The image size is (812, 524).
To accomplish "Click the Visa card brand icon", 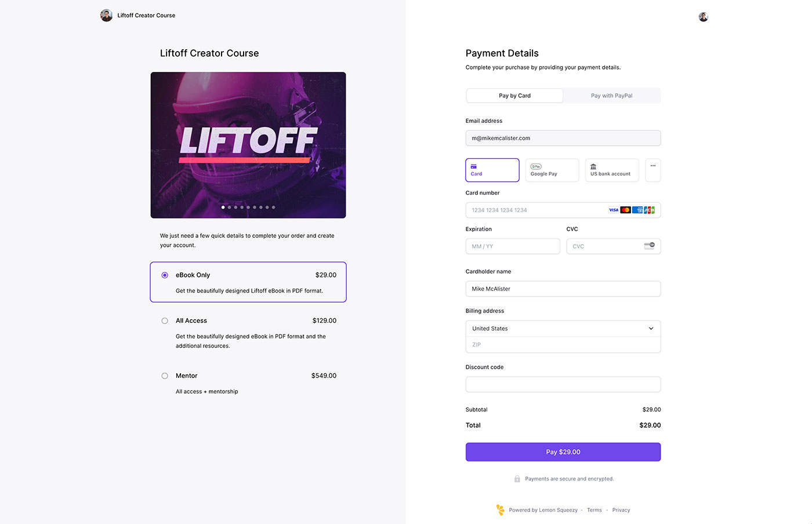I will click(613, 210).
